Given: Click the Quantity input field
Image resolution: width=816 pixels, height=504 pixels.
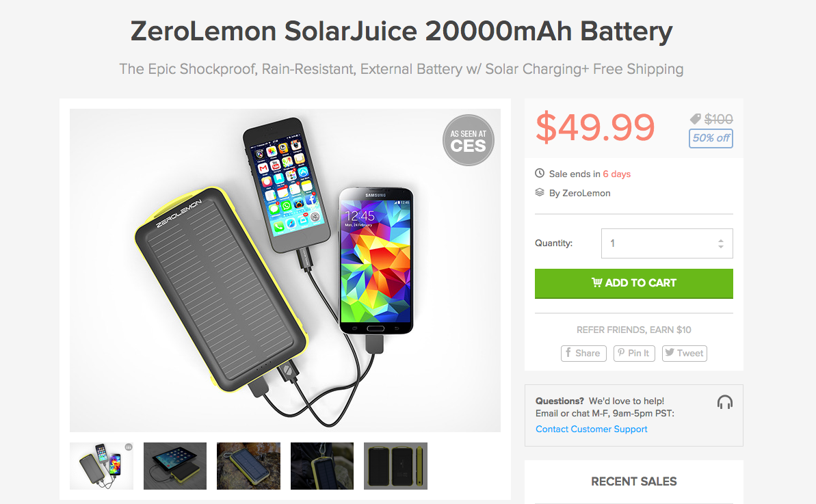Looking at the screenshot, I should tap(657, 243).
